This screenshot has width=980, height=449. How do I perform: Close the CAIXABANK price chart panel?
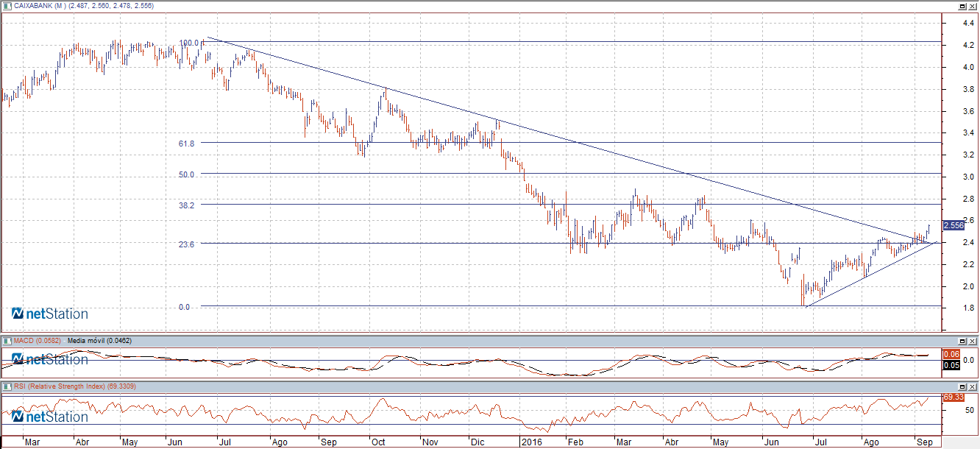click(x=973, y=6)
